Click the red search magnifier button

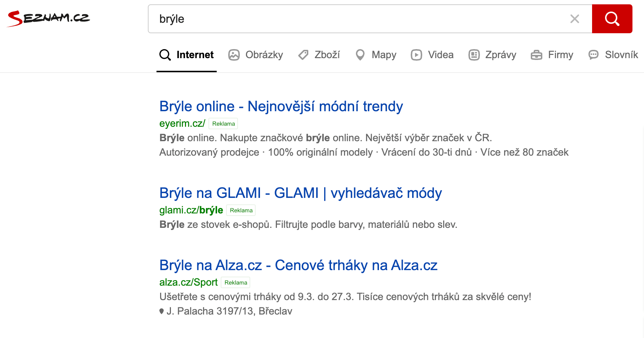point(612,19)
